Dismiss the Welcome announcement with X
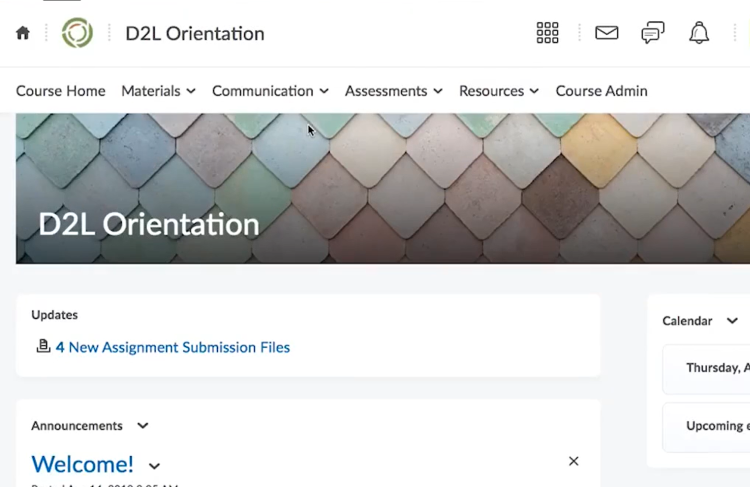The width and height of the screenshot is (750, 487). point(574,461)
